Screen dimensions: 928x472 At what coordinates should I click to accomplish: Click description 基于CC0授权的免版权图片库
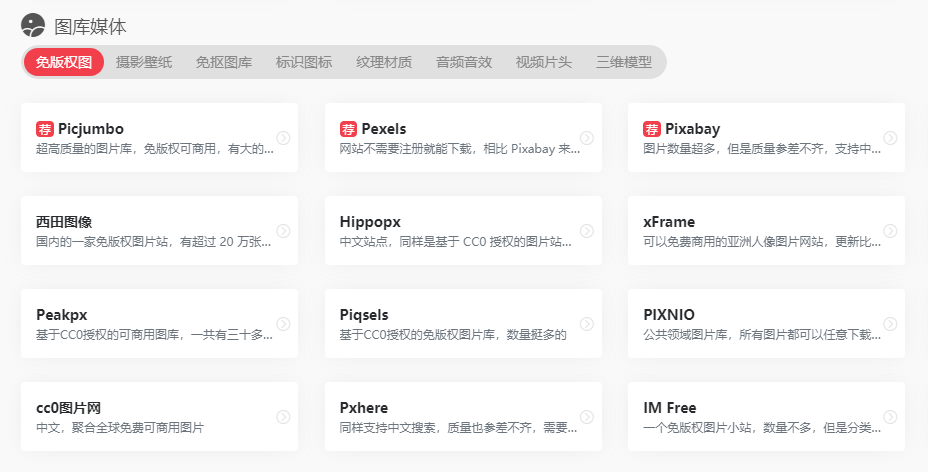click(453, 335)
